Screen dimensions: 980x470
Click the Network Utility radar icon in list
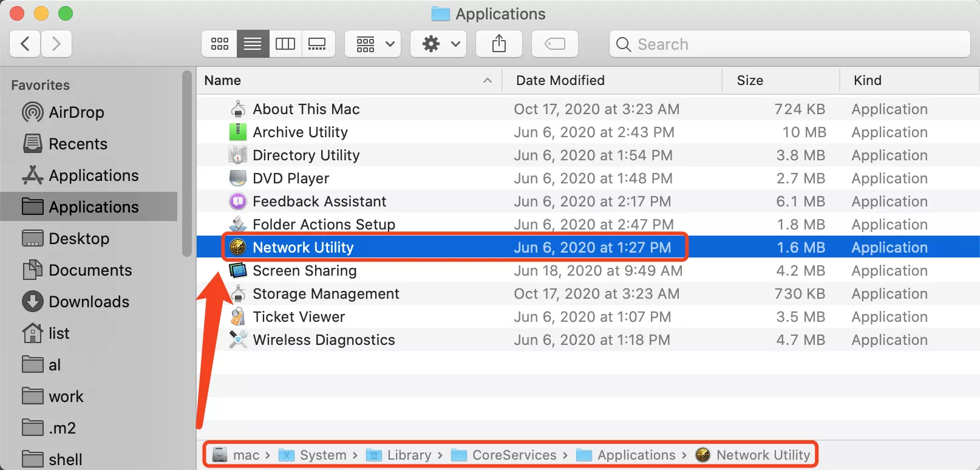238,248
